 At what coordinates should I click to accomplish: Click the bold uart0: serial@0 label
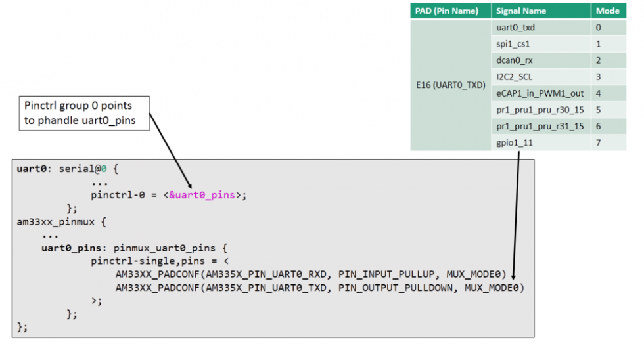[66, 169]
